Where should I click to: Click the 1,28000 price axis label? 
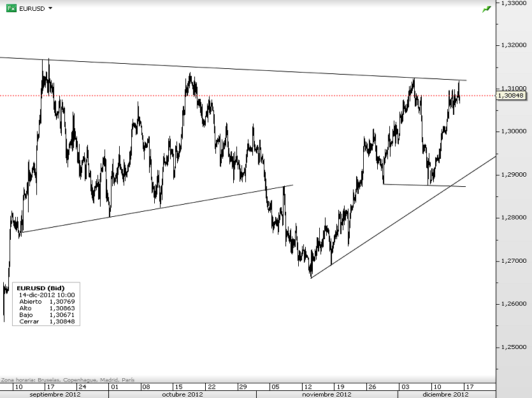click(x=514, y=217)
